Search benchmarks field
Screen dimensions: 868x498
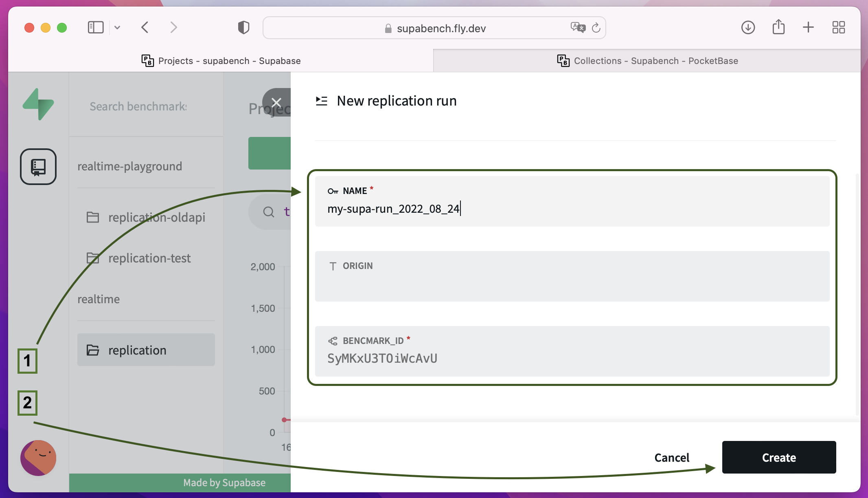point(138,106)
